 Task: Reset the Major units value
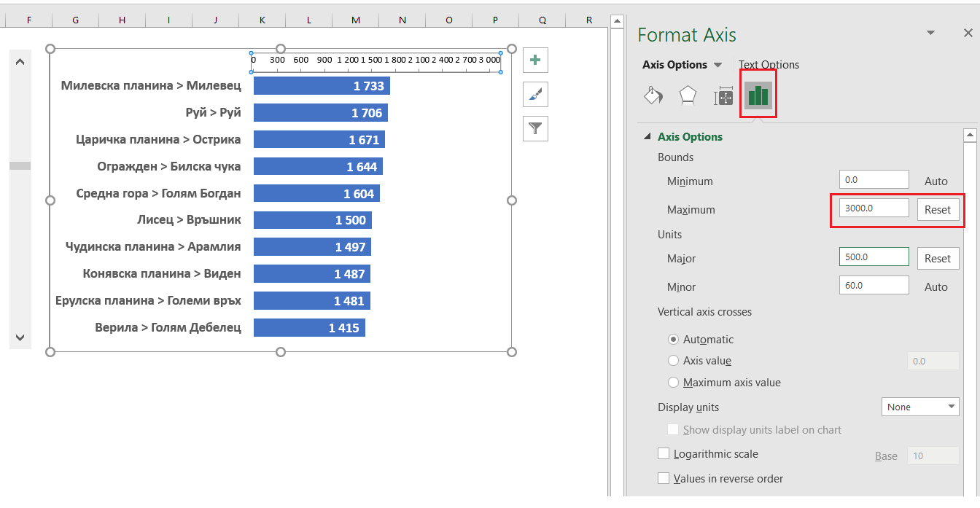[x=938, y=258]
